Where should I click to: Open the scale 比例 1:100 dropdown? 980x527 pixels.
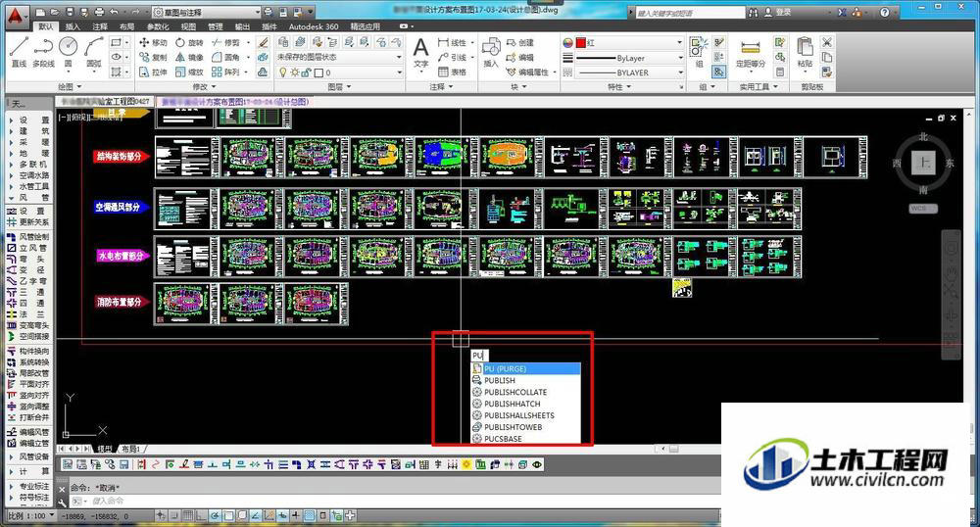coord(30,516)
